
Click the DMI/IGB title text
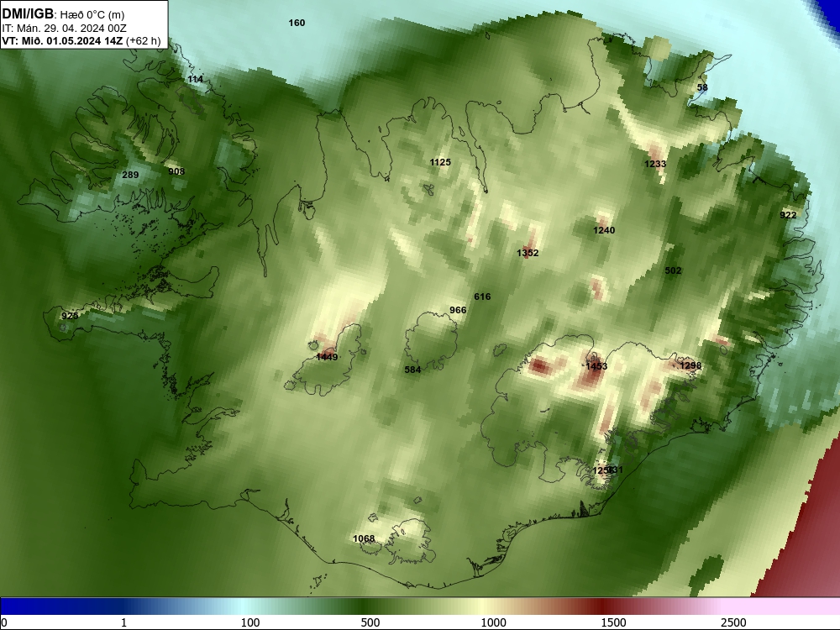click(x=28, y=14)
